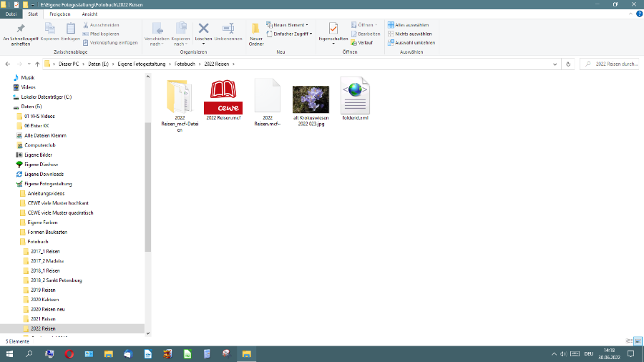Viewport: 644px width, 362px height.
Task: Click the Löschen delete icon in ribbon
Action: 203,29
